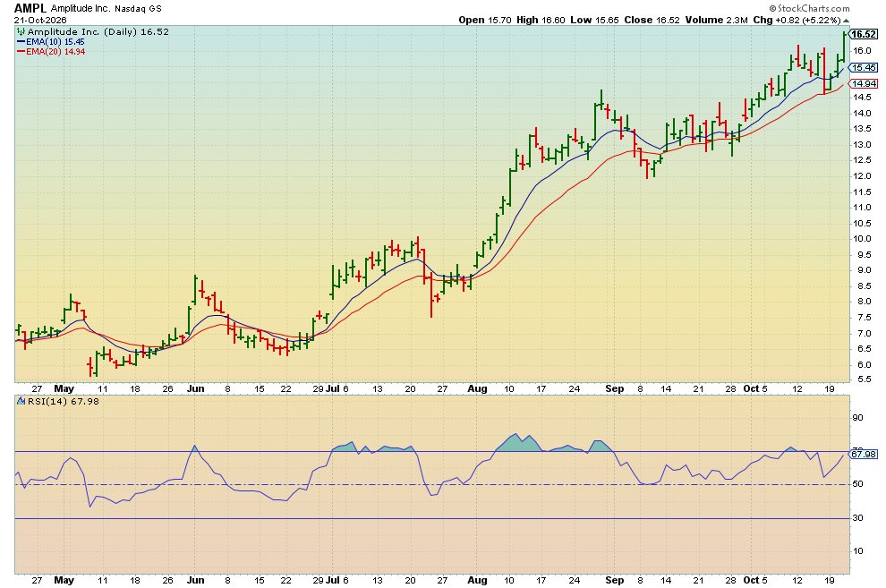Click the EMA(10) 15.45 legend text

coord(55,42)
